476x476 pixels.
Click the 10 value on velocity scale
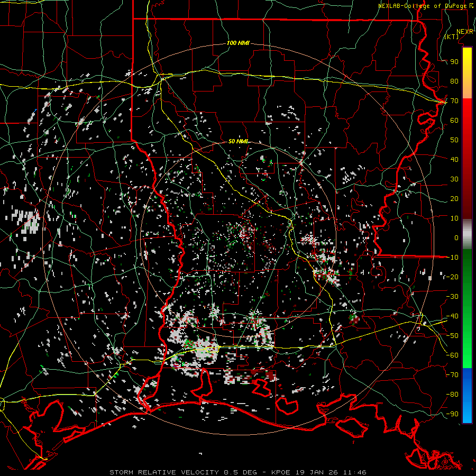(x=454, y=218)
